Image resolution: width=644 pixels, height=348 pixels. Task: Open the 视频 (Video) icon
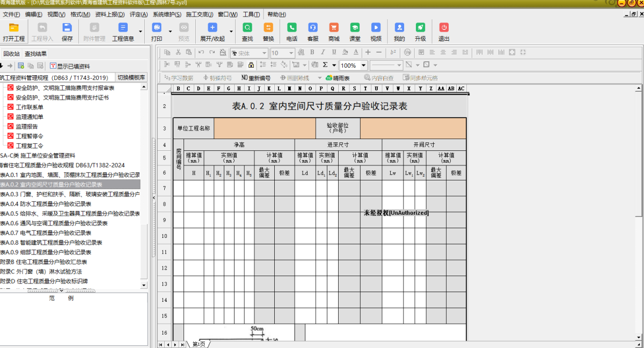(x=376, y=32)
